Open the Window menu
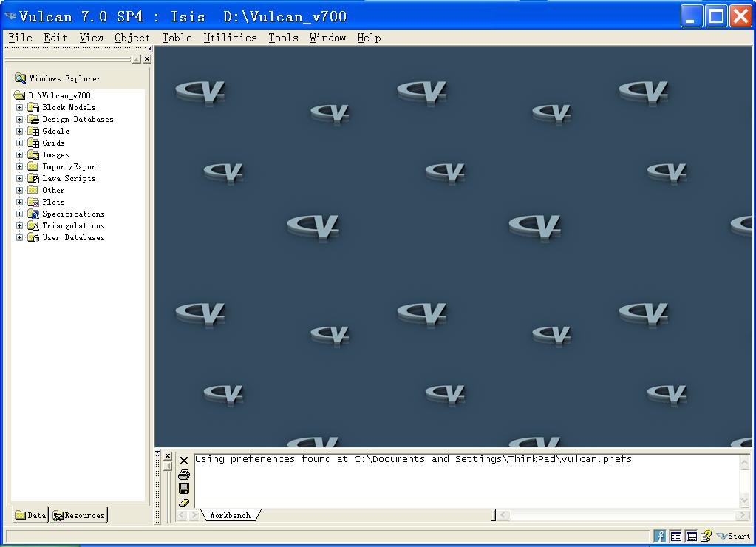 (328, 38)
